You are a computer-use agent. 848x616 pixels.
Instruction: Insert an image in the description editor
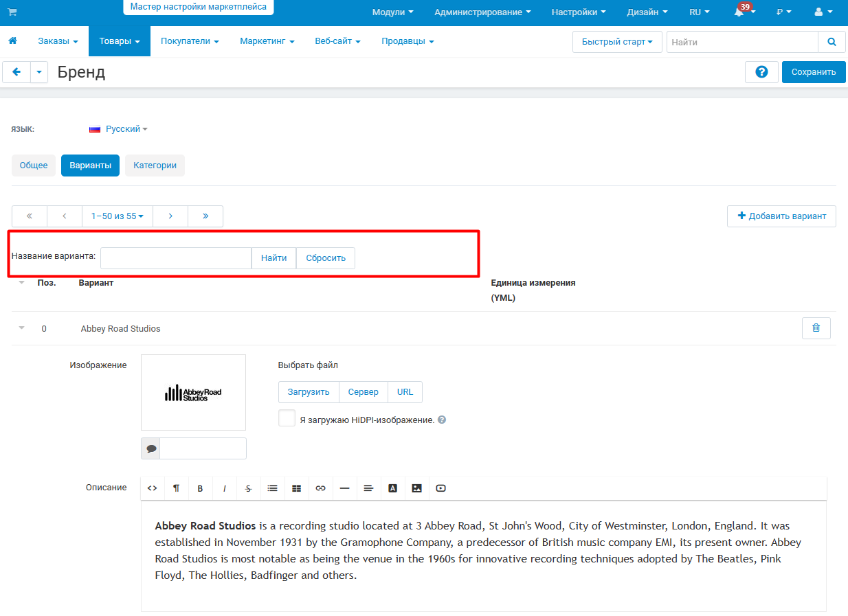pos(417,488)
